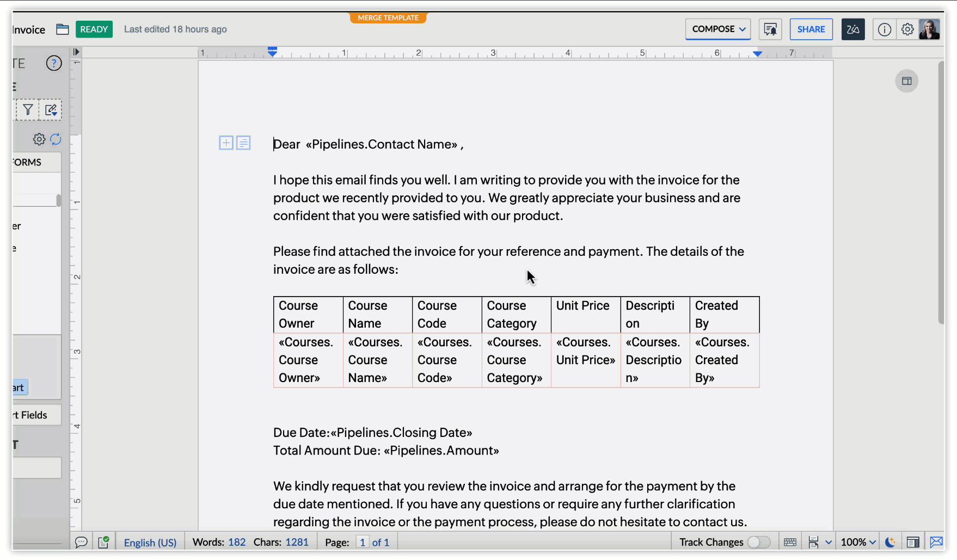Click the Fields button in the side panel
Image resolution: width=957 pixels, height=560 pixels.
point(37,415)
